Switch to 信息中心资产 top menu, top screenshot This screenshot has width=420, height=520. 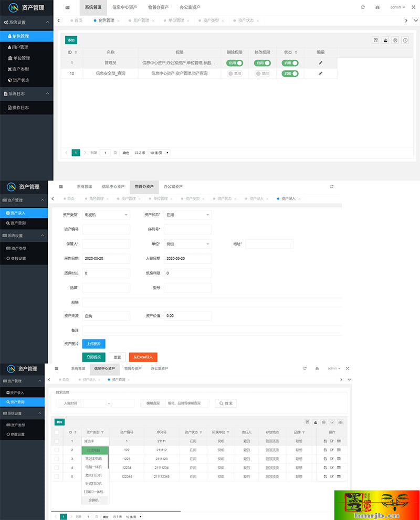click(124, 7)
